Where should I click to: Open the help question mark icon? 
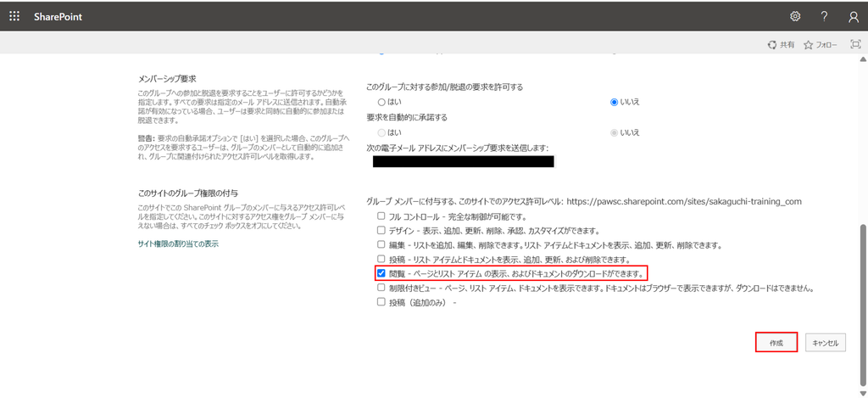click(824, 17)
